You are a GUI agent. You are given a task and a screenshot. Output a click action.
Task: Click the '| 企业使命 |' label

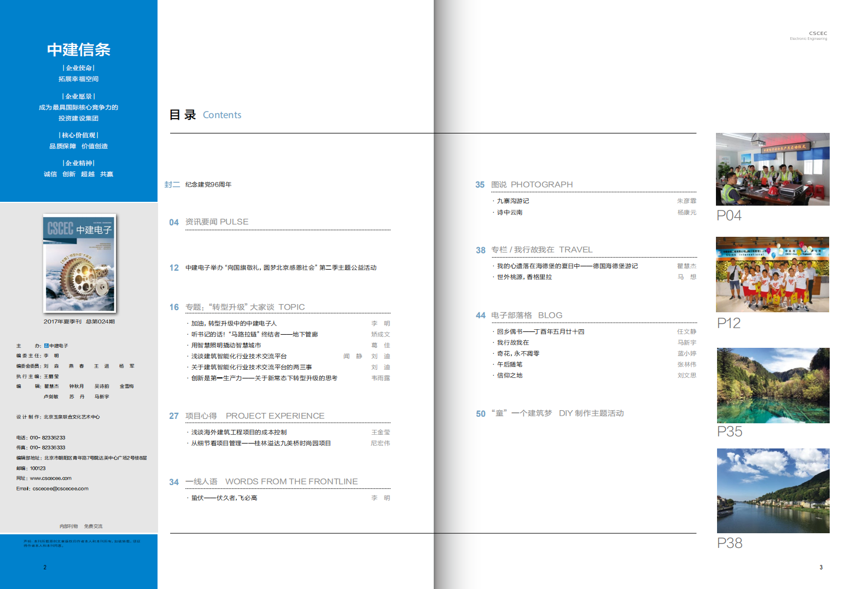[x=79, y=68]
